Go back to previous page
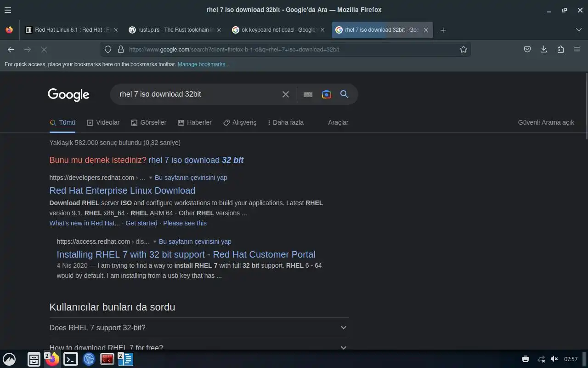588x368 pixels. click(11, 49)
